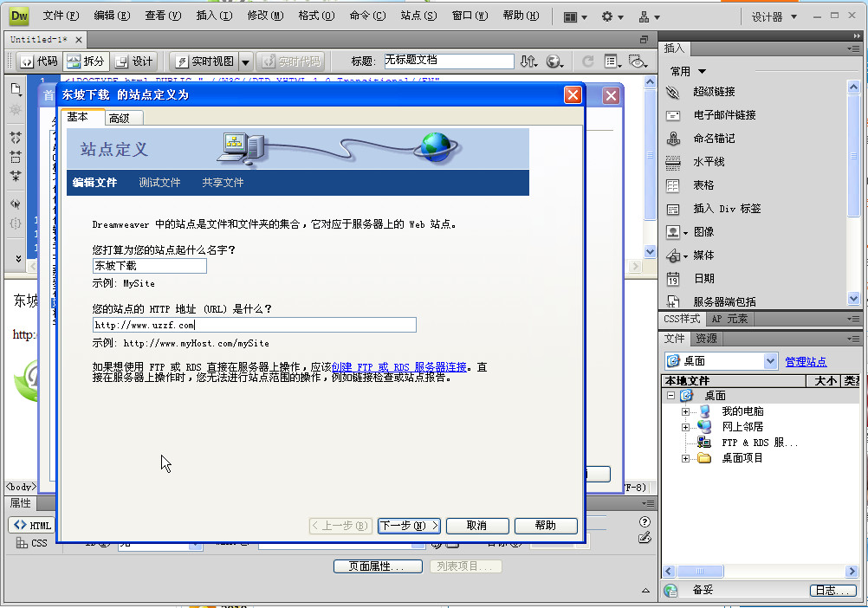
Task: Switch to Split (拆分) view
Action: (x=85, y=61)
